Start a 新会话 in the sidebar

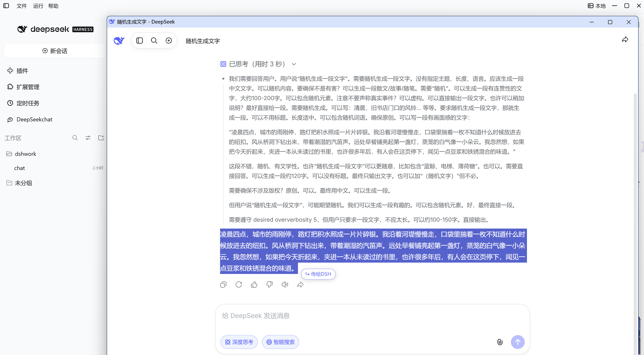(55, 51)
